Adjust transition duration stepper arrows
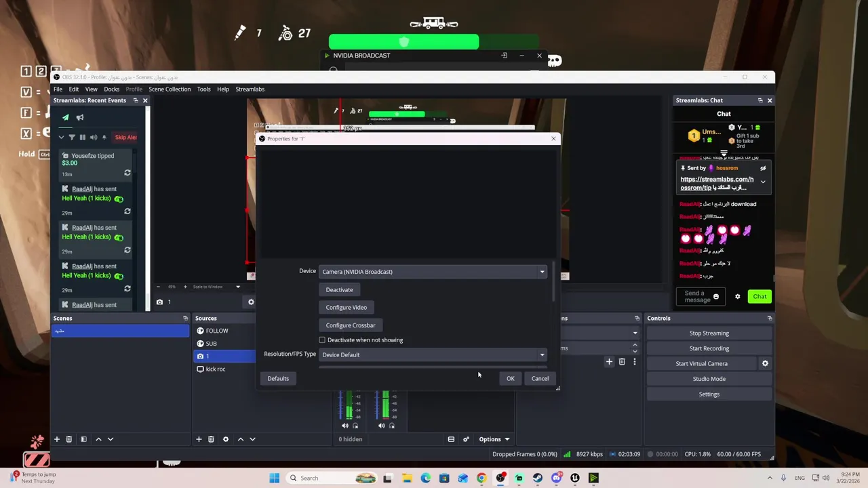The image size is (868, 488). [x=635, y=348]
